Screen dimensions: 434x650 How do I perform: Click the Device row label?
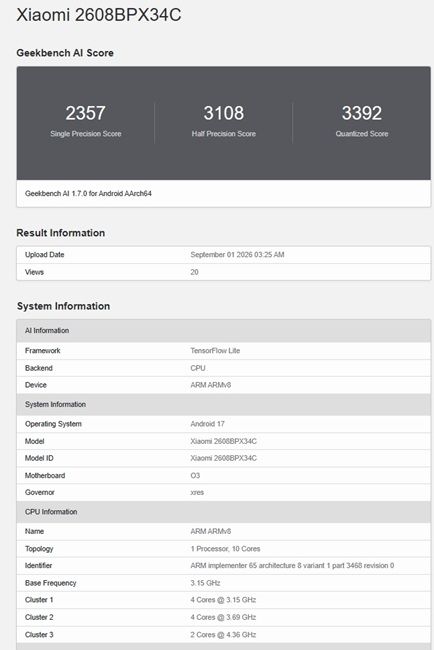pos(36,385)
